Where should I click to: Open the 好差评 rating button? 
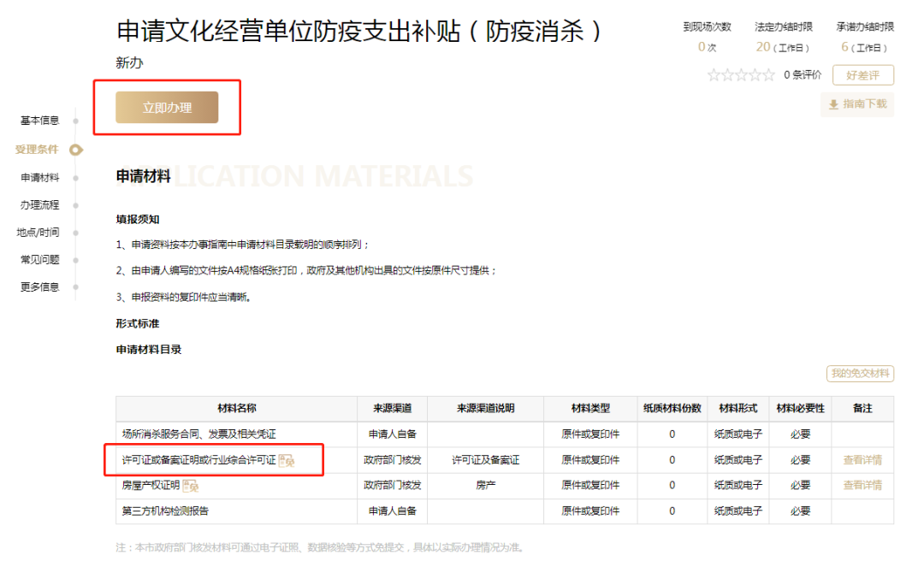(862, 75)
